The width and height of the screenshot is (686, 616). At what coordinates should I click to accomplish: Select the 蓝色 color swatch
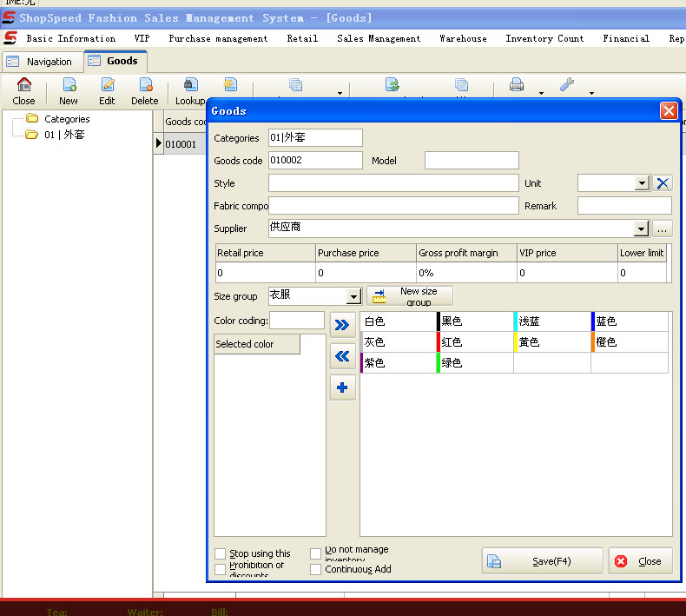630,321
